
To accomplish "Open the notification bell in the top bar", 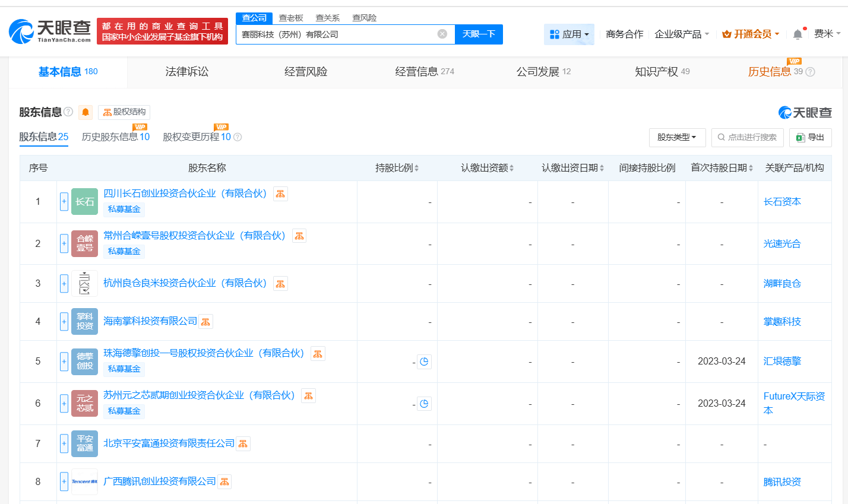I will coord(798,34).
